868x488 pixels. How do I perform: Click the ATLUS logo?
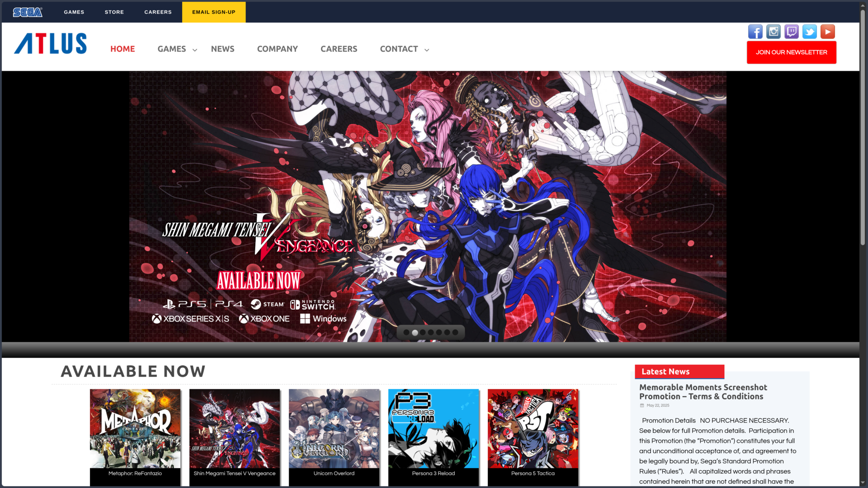click(51, 43)
